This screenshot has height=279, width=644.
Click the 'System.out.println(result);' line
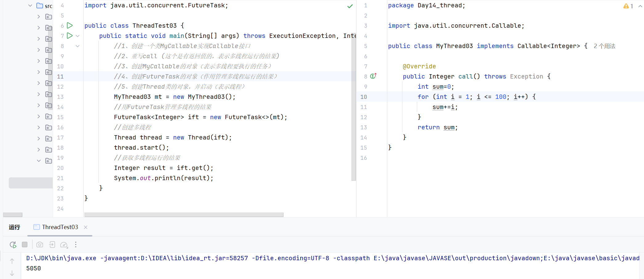pos(164,178)
